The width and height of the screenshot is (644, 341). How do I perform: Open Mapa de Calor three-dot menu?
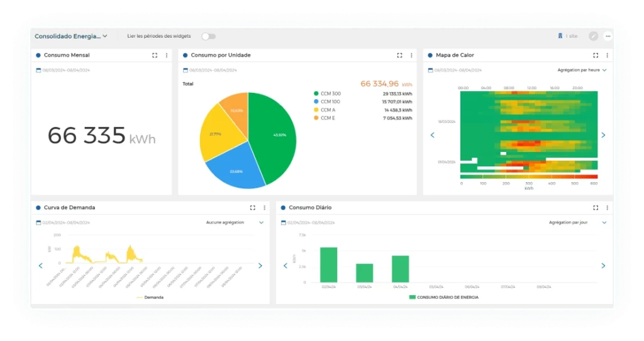click(608, 55)
